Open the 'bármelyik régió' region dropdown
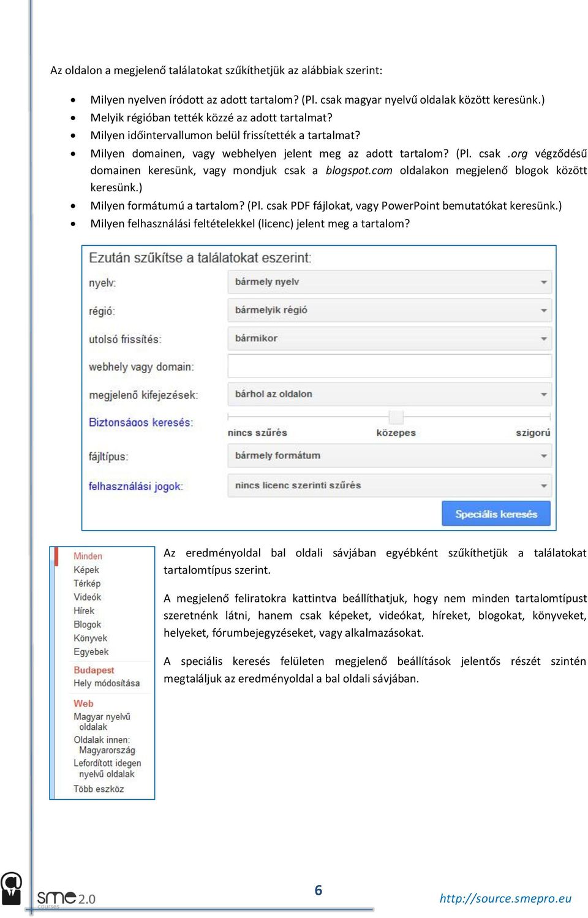 pyautogui.click(x=390, y=310)
